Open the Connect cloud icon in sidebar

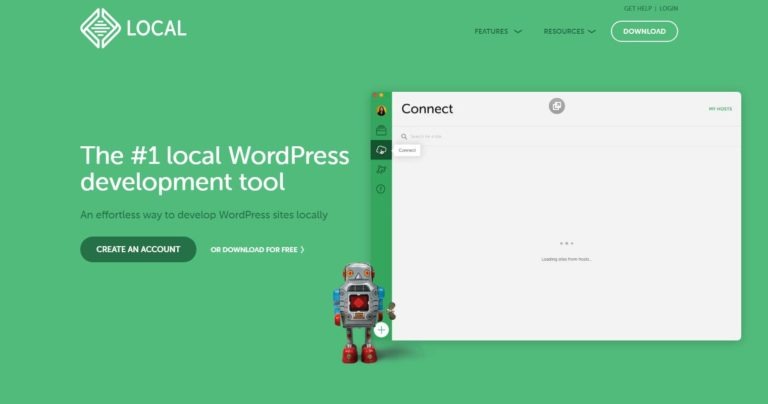pyautogui.click(x=381, y=150)
